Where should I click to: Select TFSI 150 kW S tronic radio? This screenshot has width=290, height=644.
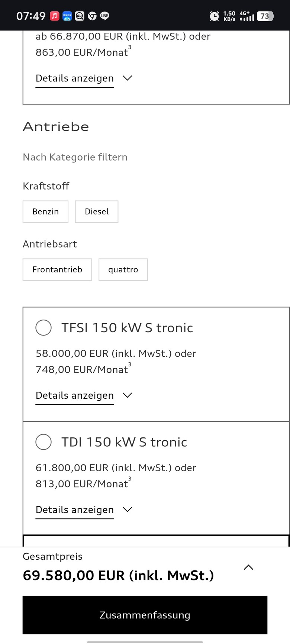point(43,328)
